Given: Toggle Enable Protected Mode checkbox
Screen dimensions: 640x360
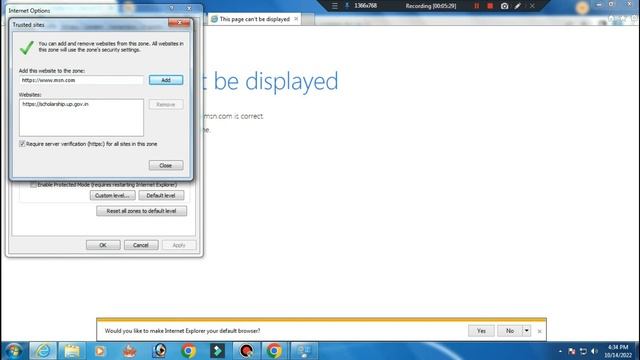Looking at the screenshot, I should coord(33,184).
